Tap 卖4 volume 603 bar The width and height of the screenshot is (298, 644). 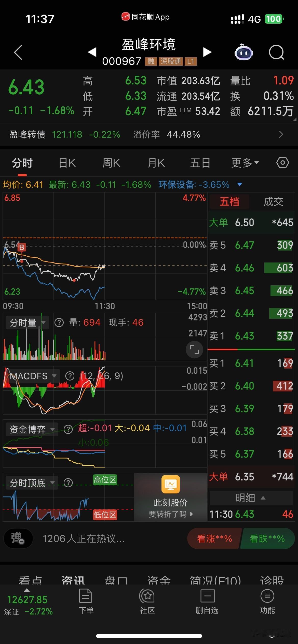pyautogui.click(x=279, y=268)
